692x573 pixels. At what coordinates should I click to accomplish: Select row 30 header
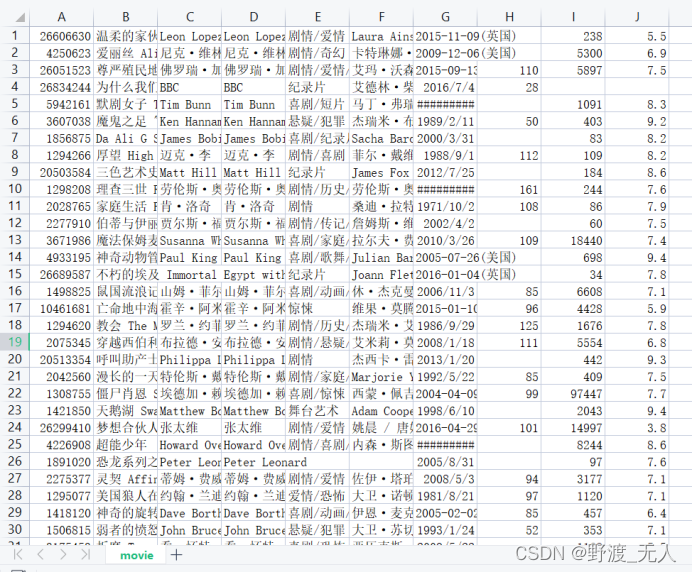pyautogui.click(x=15, y=529)
